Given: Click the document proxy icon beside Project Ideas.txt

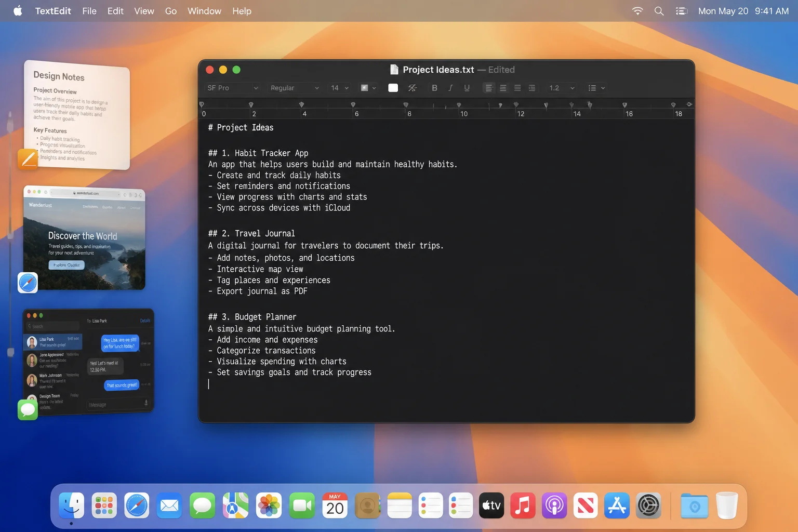Looking at the screenshot, I should [x=394, y=70].
